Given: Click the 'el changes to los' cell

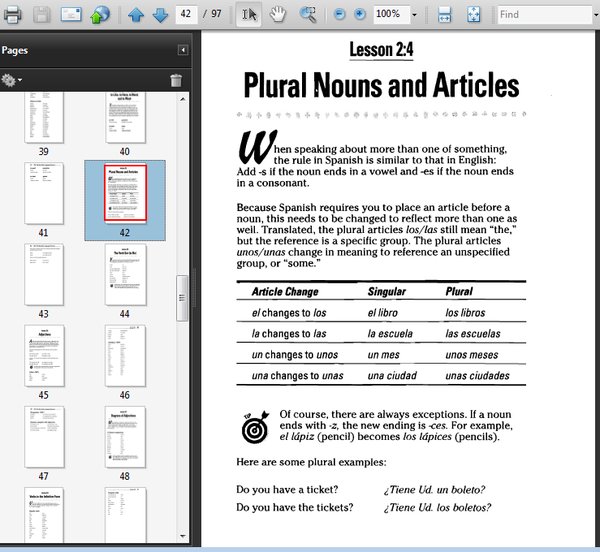Looking at the screenshot, I should pos(289,313).
